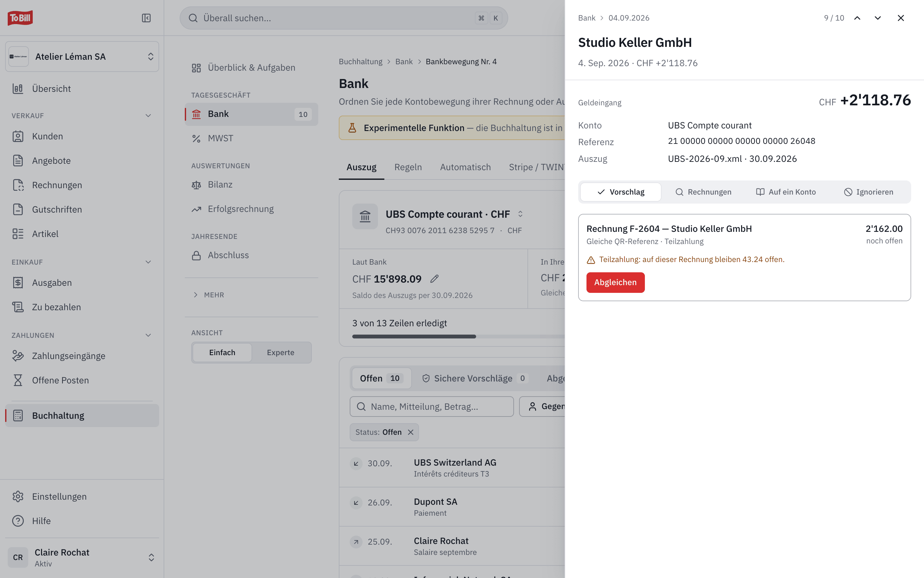Select the Auf ein Konto option

(x=786, y=192)
